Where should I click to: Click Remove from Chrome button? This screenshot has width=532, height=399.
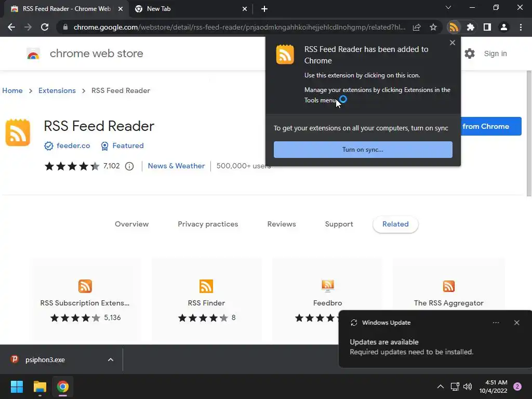[x=490, y=126]
